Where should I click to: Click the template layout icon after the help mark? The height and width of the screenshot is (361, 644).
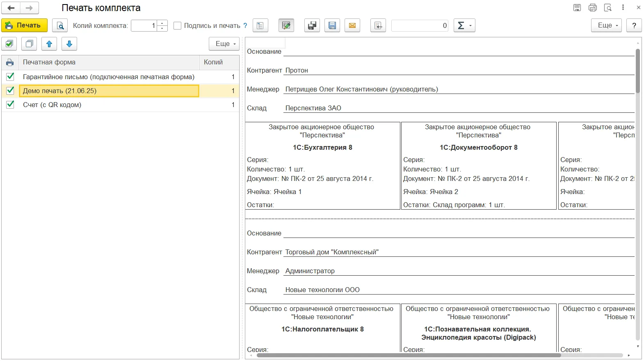click(x=260, y=25)
